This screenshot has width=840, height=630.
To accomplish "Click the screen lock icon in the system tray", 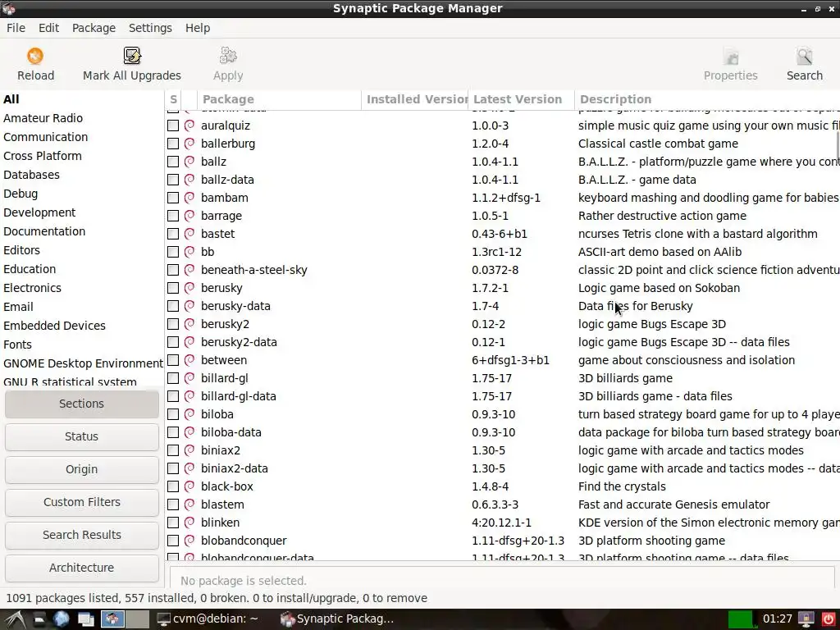I will tap(806, 619).
